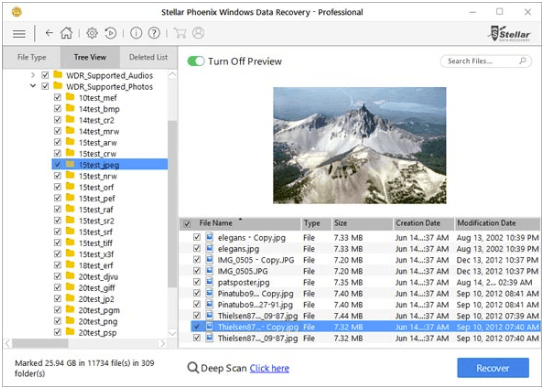The image size is (545, 390).
Task: Switch to the File Type tab
Action: 32,57
